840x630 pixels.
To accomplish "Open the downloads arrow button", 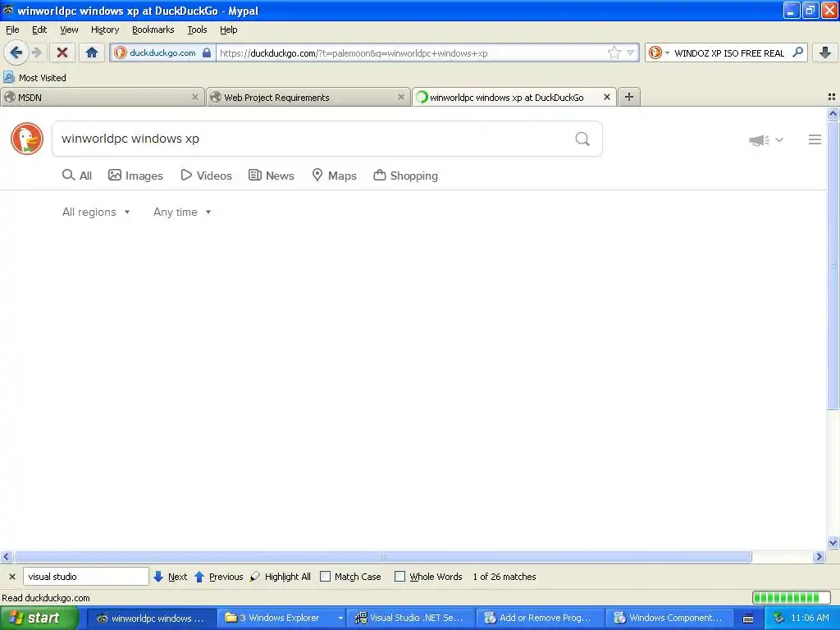I will (x=825, y=52).
